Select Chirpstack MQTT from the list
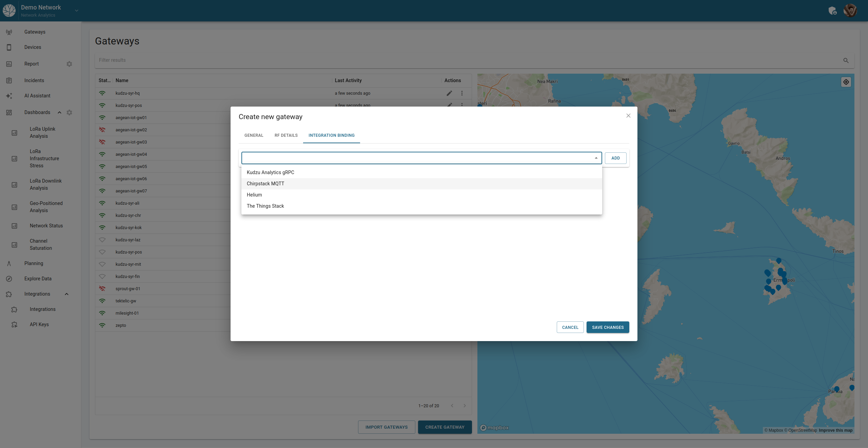This screenshot has height=448, width=868. 265,184
